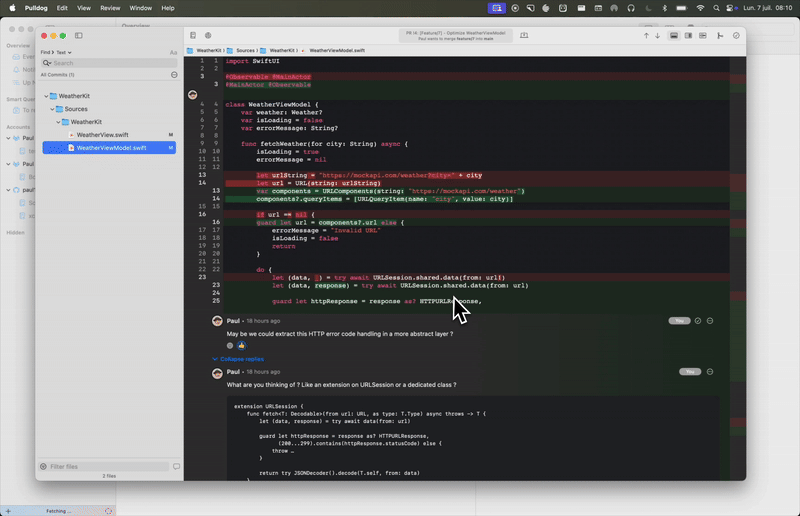800x516 pixels.
Task: Click the Sources folder label in the tree
Action: coord(76,109)
